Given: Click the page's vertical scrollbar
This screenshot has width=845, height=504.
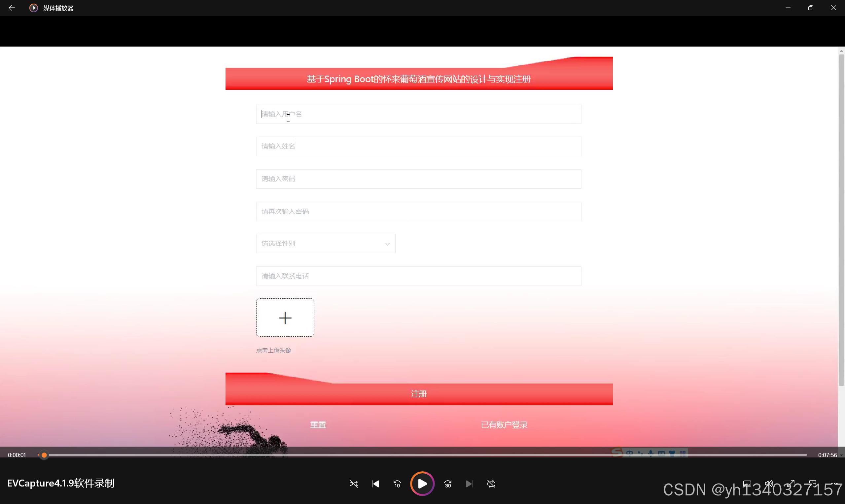Looking at the screenshot, I should (x=841, y=221).
